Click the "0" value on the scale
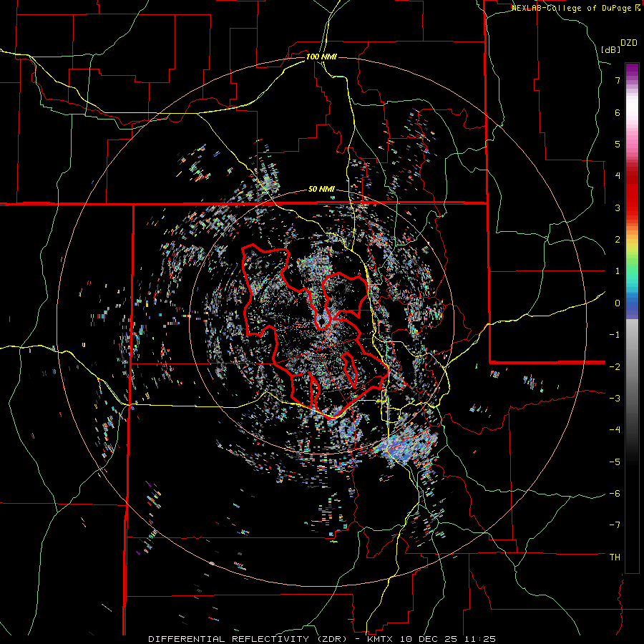The width and height of the screenshot is (644, 644). pos(618,303)
